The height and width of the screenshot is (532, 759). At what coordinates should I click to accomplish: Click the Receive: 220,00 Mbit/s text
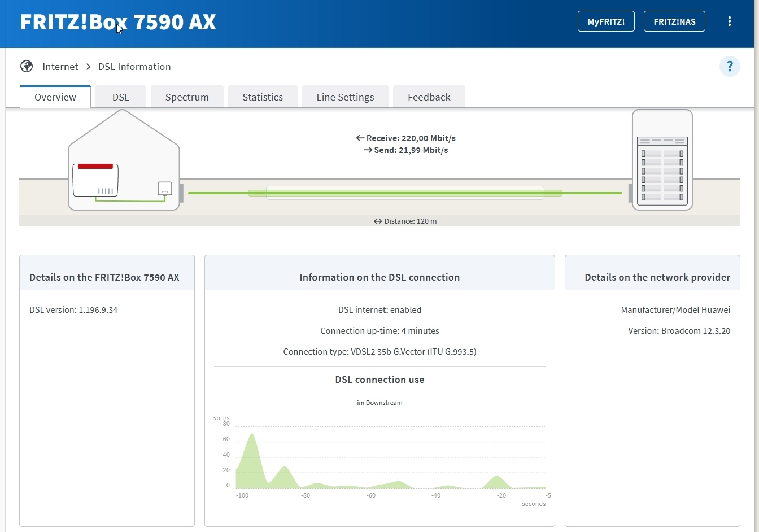click(x=405, y=138)
